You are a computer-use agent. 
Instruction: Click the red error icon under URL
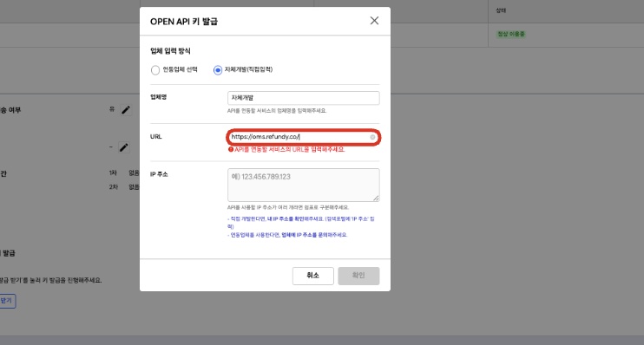pos(231,150)
